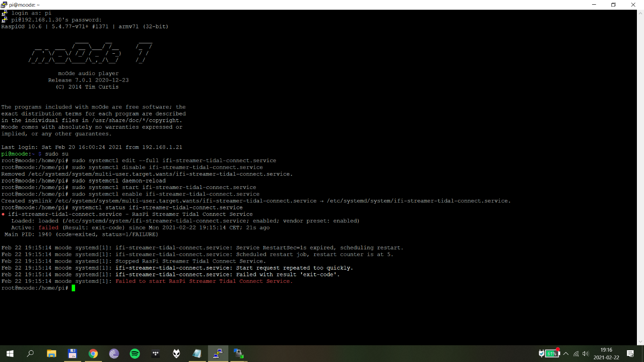This screenshot has height=362, width=644.
Task: Click the green cursor at the prompt
Action: 74,288
